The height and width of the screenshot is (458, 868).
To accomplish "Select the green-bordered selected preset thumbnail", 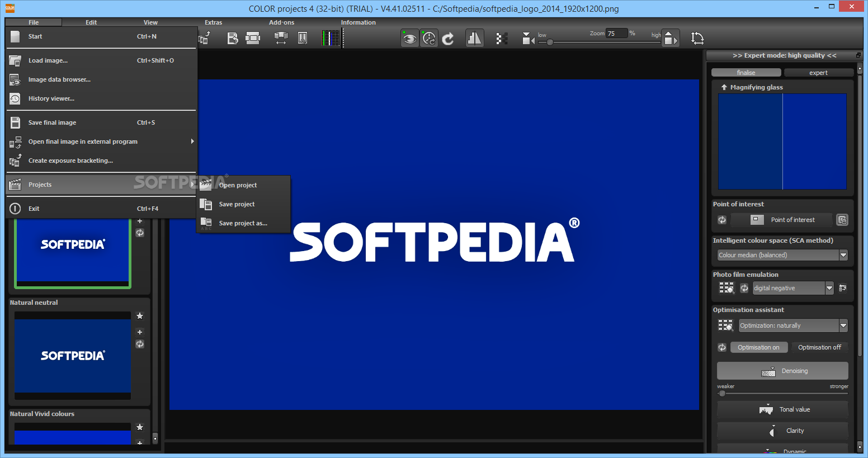I will point(73,253).
